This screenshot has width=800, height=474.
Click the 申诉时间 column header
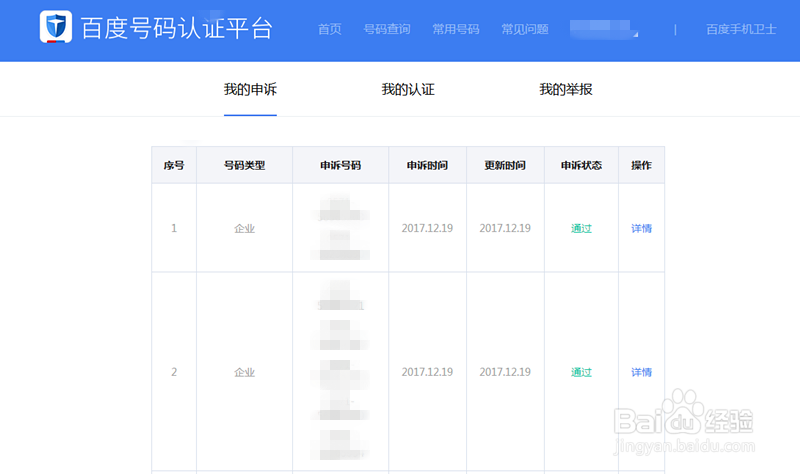click(x=427, y=165)
